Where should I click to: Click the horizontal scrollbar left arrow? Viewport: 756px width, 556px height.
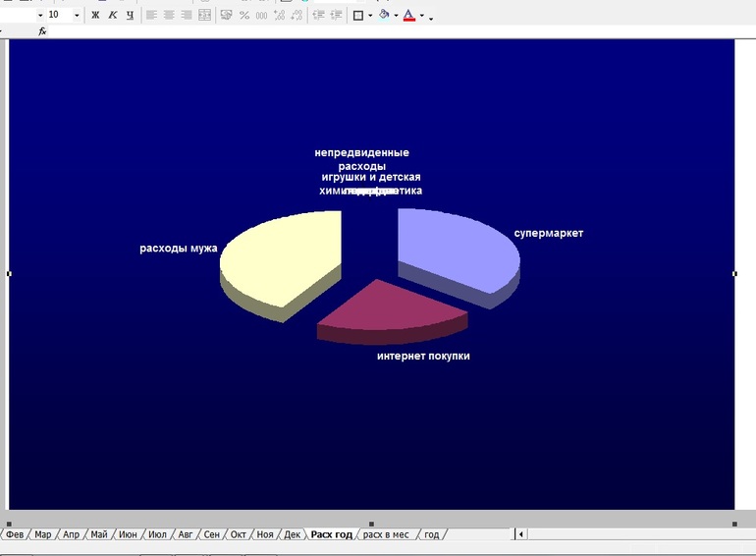click(520, 533)
